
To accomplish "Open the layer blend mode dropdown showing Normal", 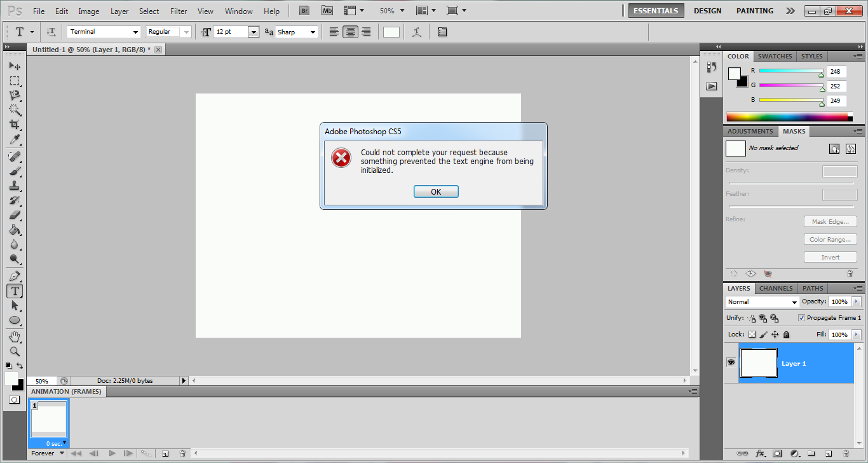I will pos(762,302).
